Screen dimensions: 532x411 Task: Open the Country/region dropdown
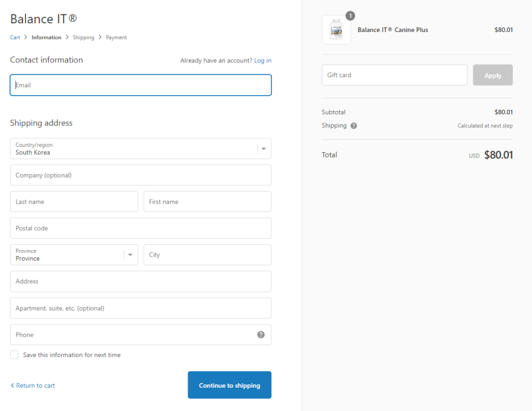pyautogui.click(x=140, y=148)
